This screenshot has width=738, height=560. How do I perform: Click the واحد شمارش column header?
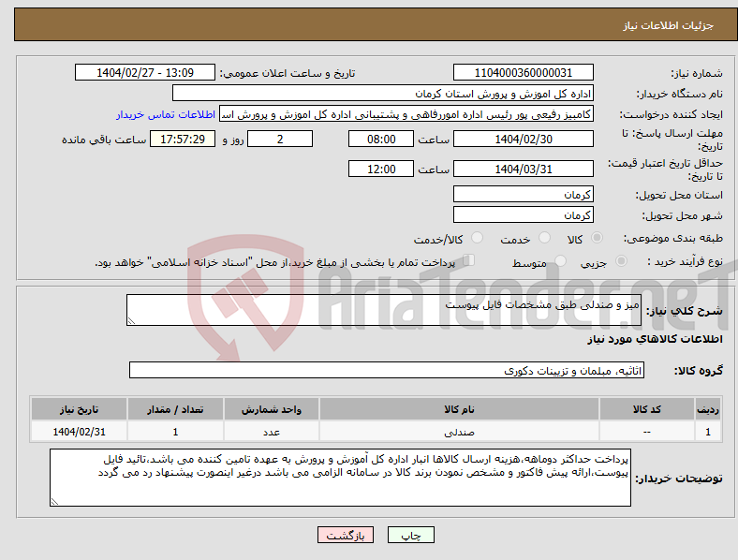tap(272, 409)
